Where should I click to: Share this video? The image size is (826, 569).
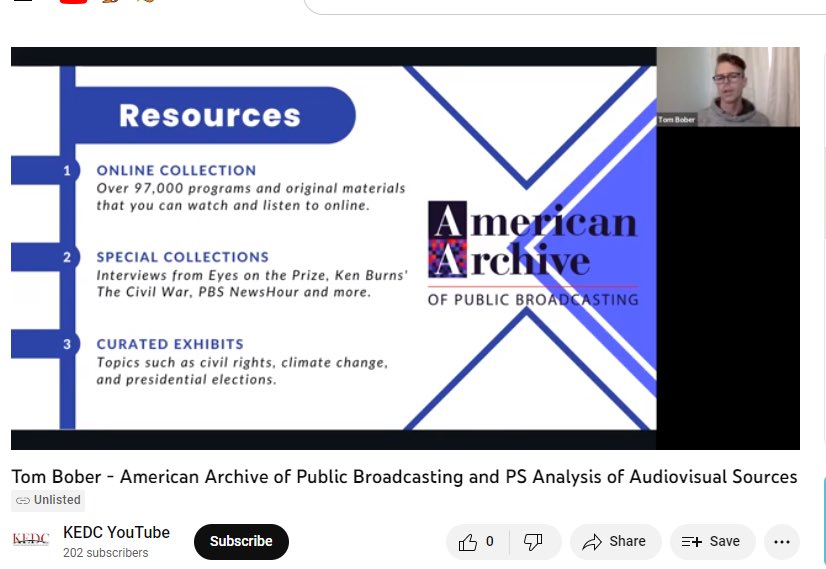coord(615,542)
